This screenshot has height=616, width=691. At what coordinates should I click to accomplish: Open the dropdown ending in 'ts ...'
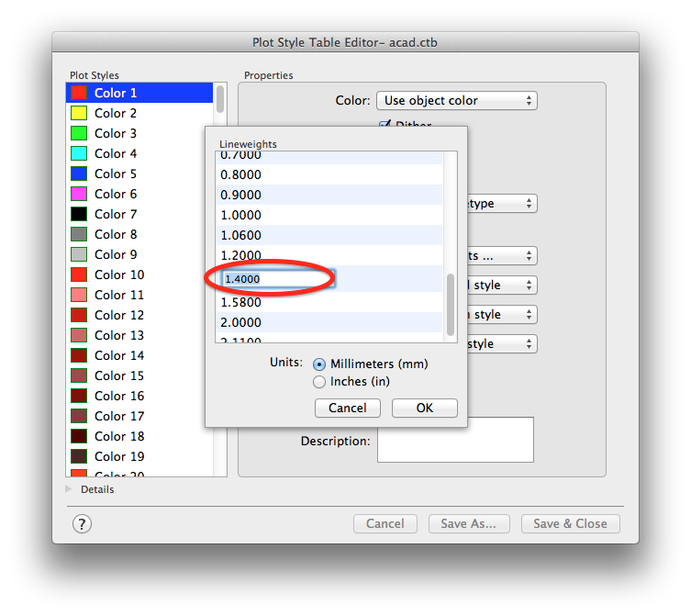click(502, 256)
